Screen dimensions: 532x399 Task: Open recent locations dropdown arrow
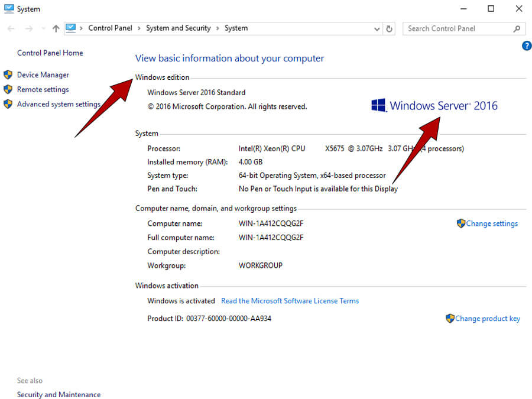[x=43, y=29]
